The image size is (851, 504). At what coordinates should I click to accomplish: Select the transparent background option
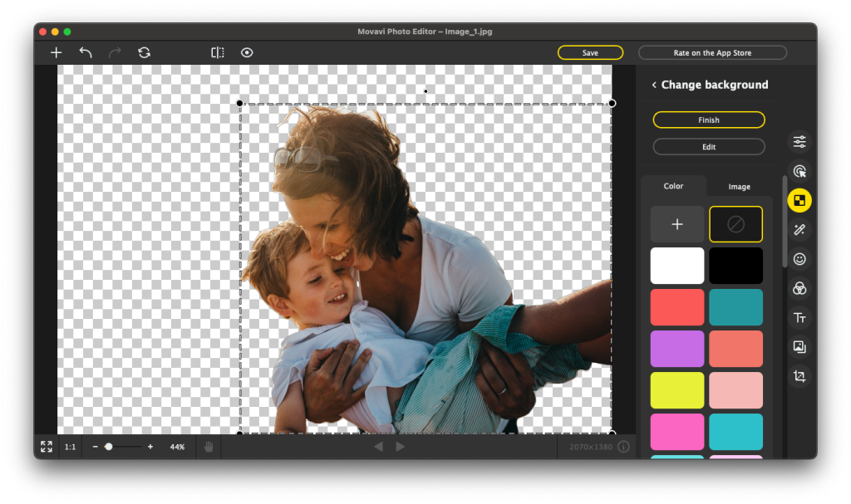coord(735,223)
